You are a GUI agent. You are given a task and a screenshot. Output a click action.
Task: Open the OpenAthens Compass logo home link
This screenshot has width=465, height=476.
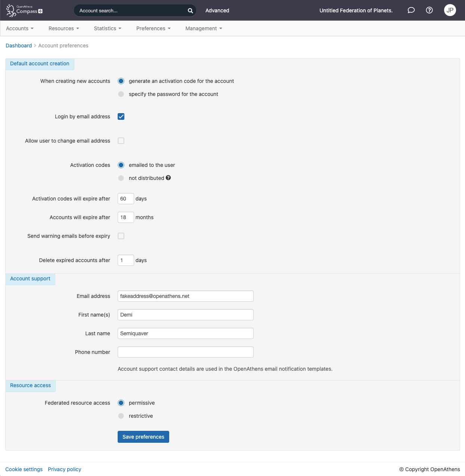click(22, 10)
